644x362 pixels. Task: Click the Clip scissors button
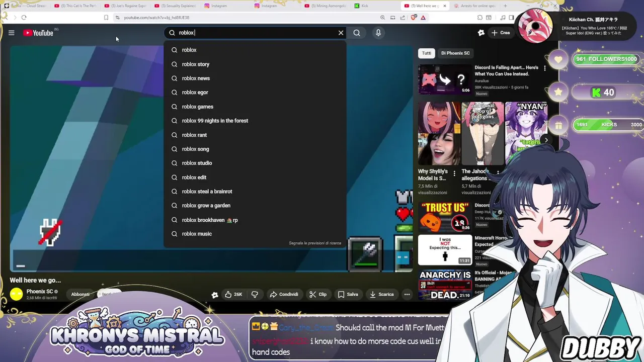pyautogui.click(x=318, y=294)
